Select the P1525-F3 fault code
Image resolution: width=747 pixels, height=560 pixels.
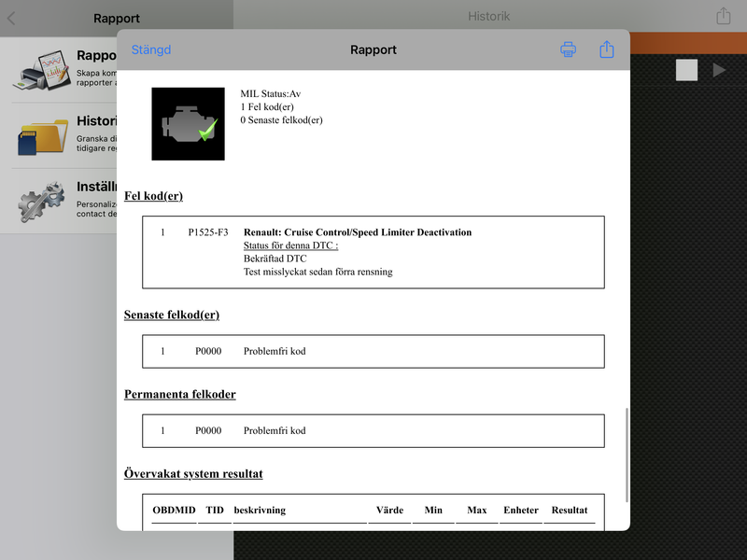click(208, 232)
